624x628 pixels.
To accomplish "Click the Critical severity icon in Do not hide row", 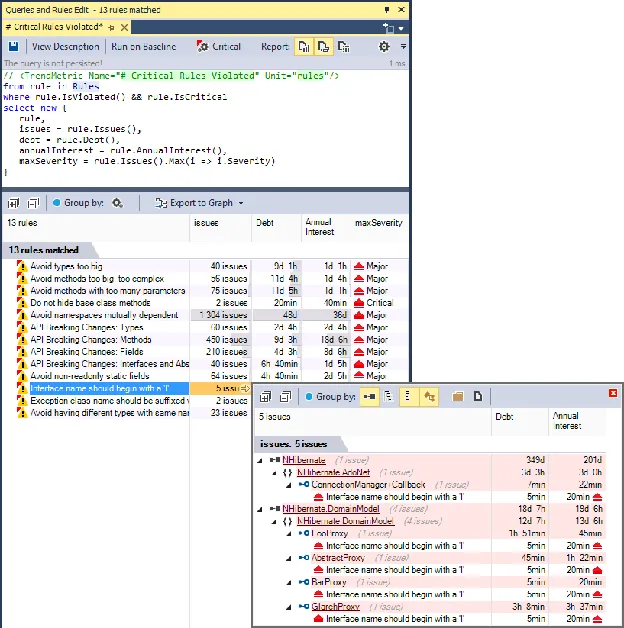I will point(359,303).
